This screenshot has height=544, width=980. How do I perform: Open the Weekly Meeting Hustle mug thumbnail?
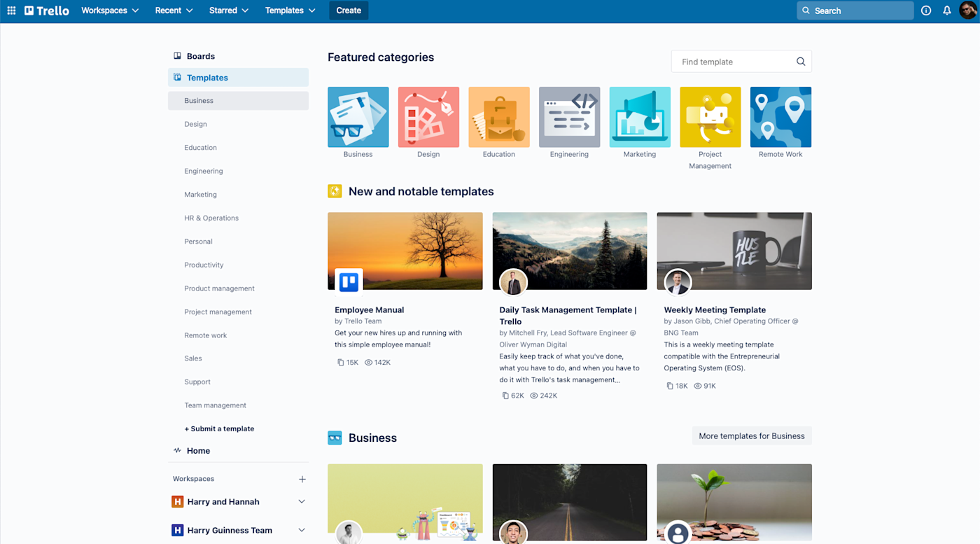pyautogui.click(x=734, y=251)
